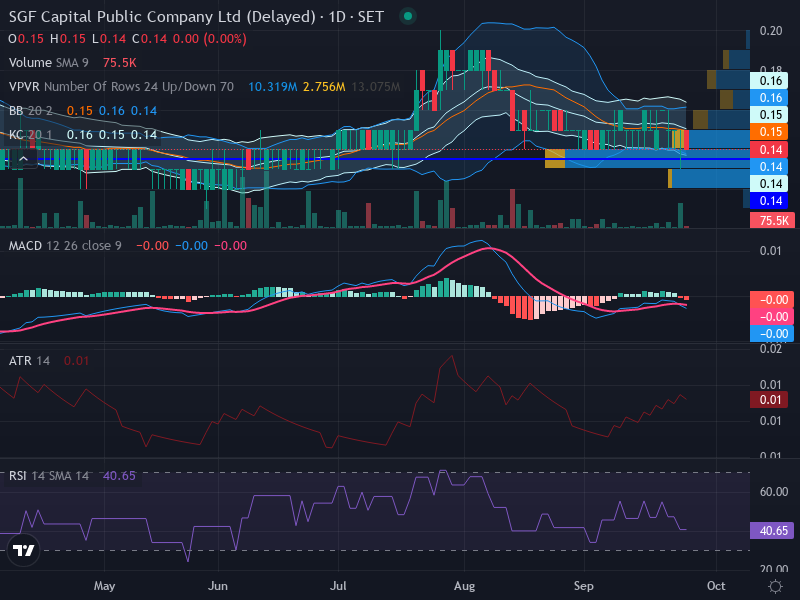Click the TradingView logo icon
Screen dimensions: 800x600
(23, 550)
